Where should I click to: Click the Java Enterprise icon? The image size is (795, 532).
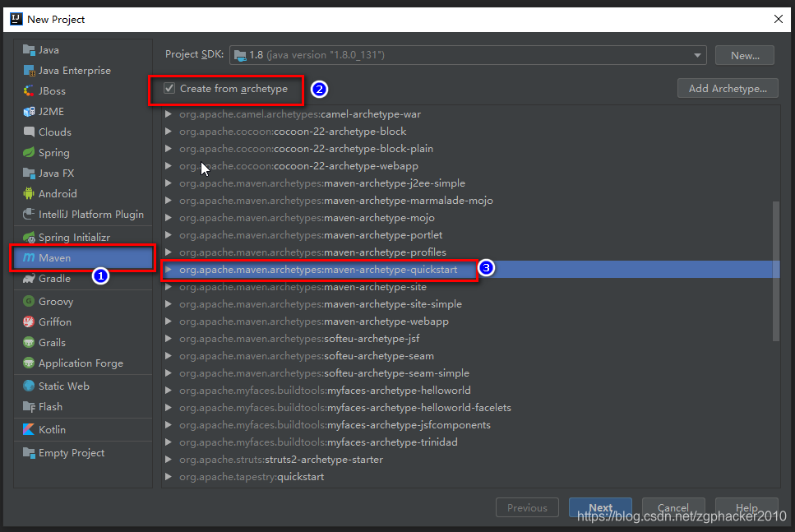(29, 71)
